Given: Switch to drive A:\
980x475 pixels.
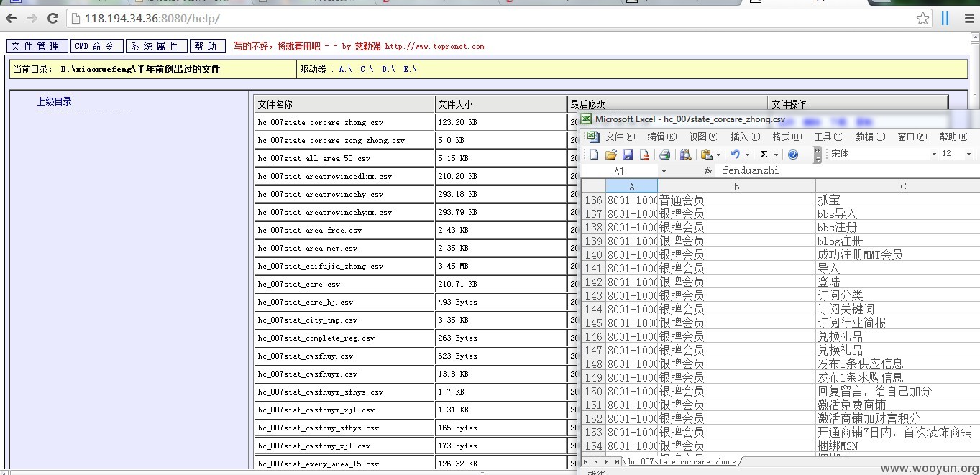Looking at the screenshot, I should click(x=345, y=70).
